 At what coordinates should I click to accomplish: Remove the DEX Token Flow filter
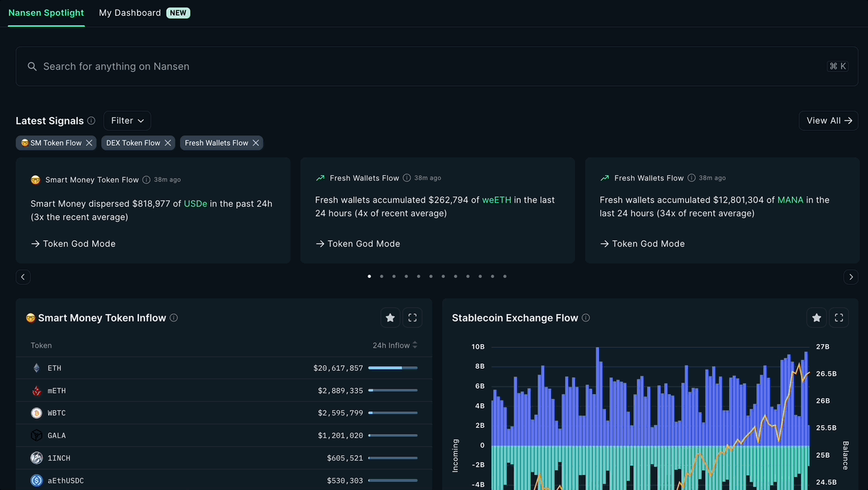(x=168, y=143)
